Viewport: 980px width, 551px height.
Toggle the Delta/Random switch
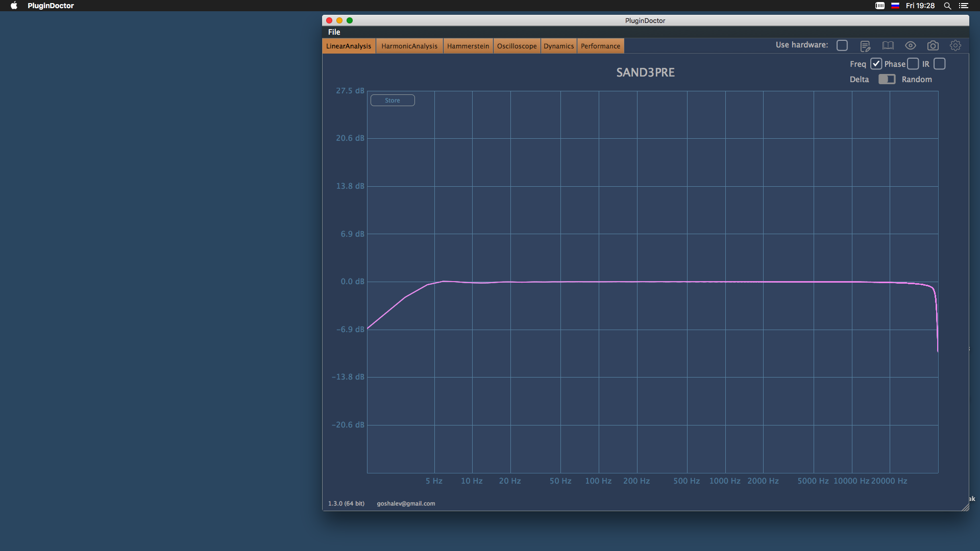887,79
